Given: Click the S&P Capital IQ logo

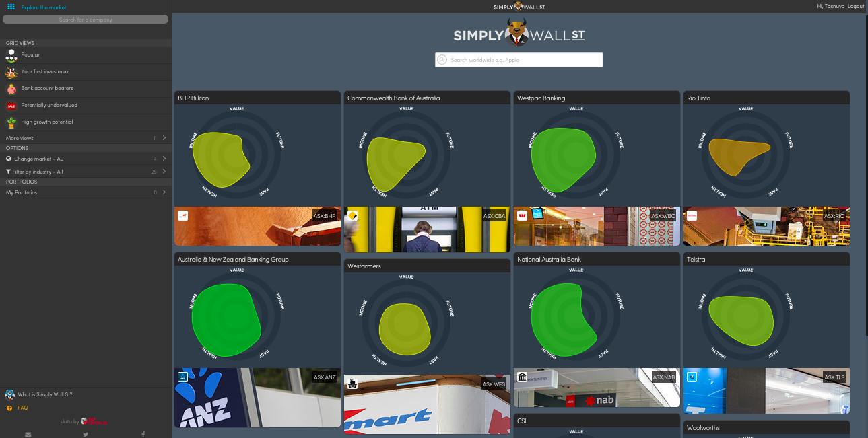Looking at the screenshot, I should coord(94,421).
